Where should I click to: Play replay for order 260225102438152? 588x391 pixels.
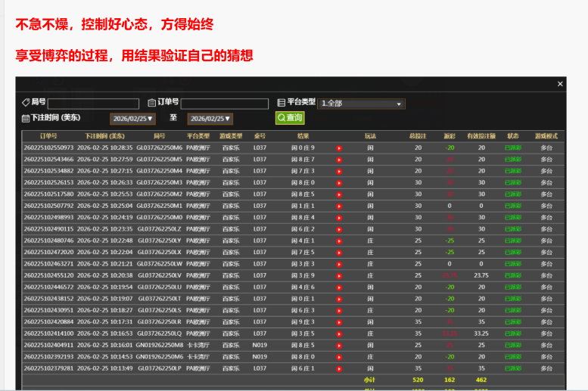coord(339,299)
